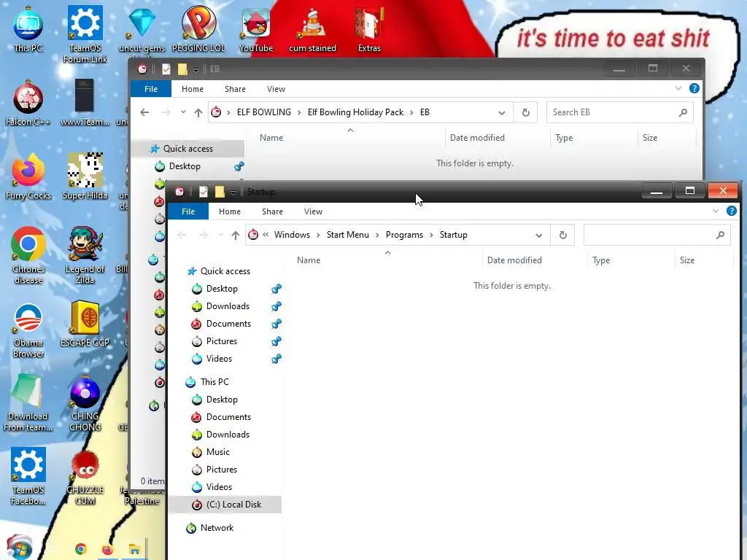
Task: Switch to View tab in EB window
Action: 276,89
